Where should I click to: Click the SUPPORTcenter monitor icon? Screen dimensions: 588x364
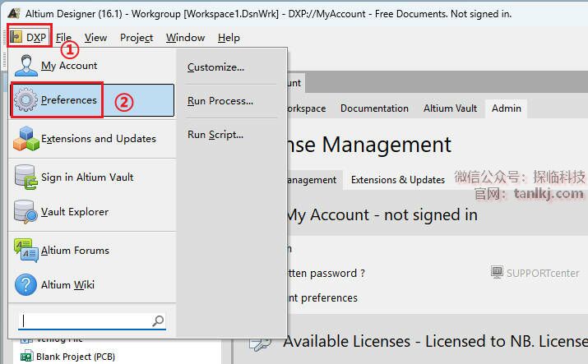pyautogui.click(x=497, y=272)
